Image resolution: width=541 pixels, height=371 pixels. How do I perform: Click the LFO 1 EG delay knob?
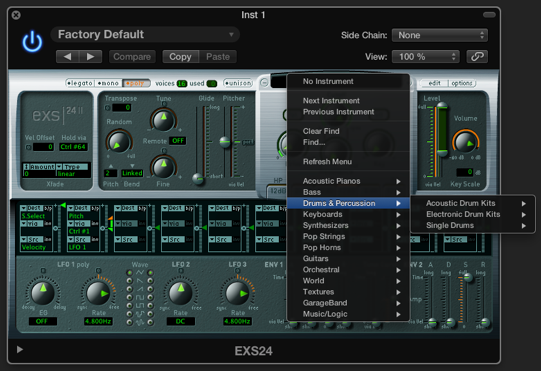click(x=43, y=293)
